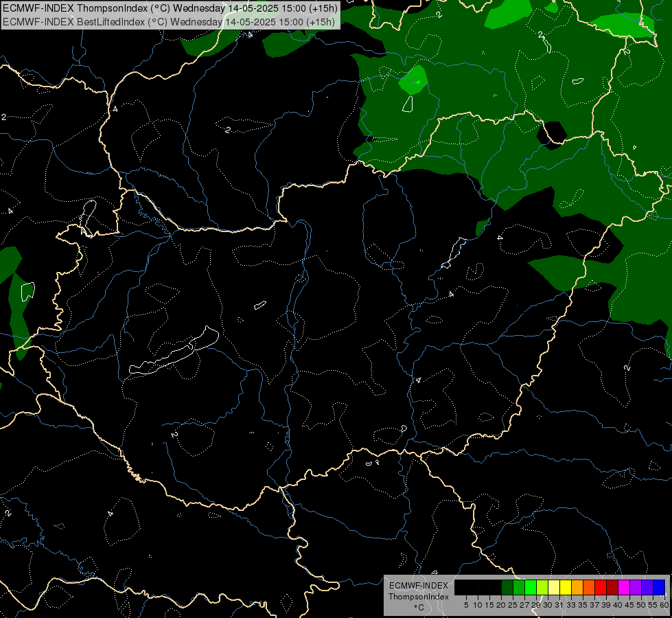Click the legend scale value 55
672x618 pixels.
coord(653,605)
